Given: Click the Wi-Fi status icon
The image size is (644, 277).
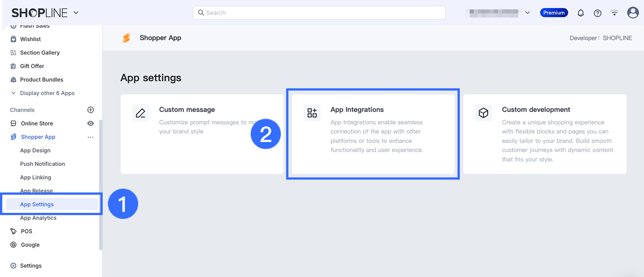Looking at the screenshot, I should pos(615,13).
